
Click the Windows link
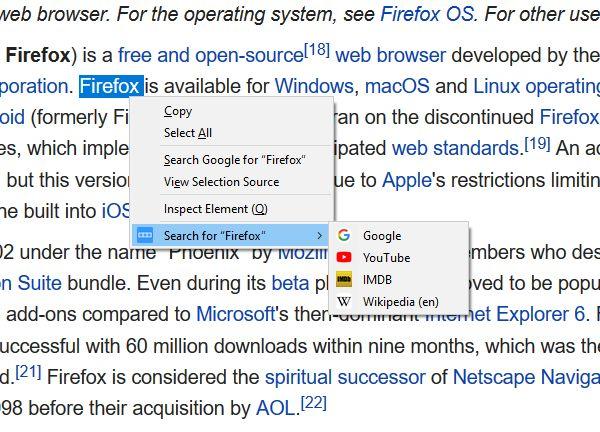coord(313,86)
